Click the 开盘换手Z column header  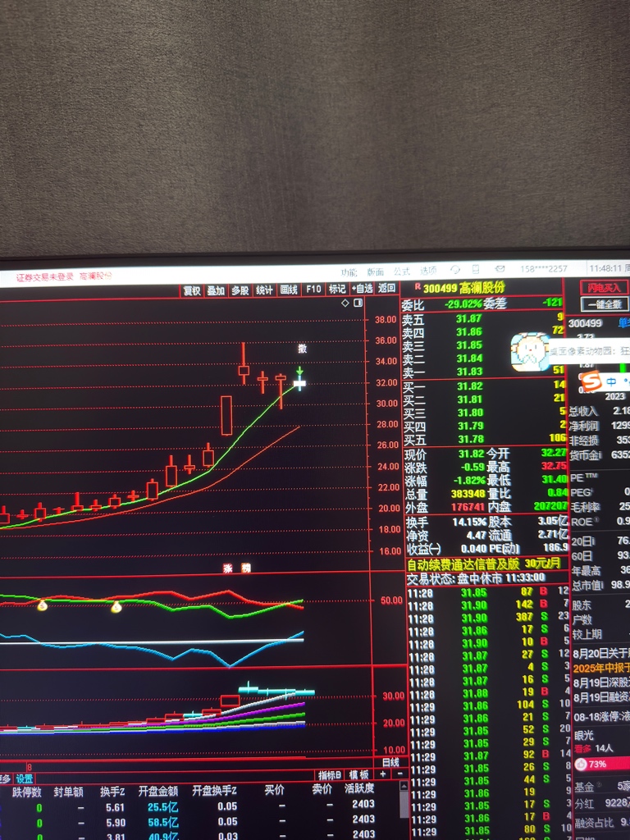pos(214,790)
